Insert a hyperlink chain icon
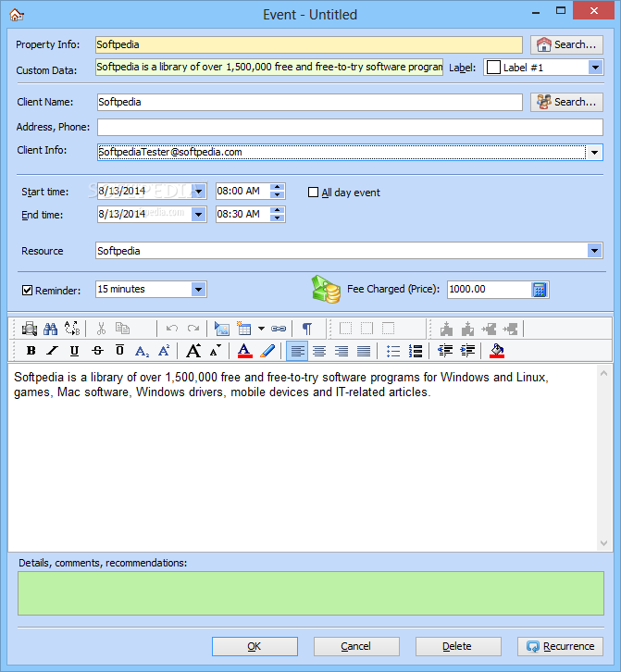This screenshot has height=672, width=621. [x=279, y=329]
